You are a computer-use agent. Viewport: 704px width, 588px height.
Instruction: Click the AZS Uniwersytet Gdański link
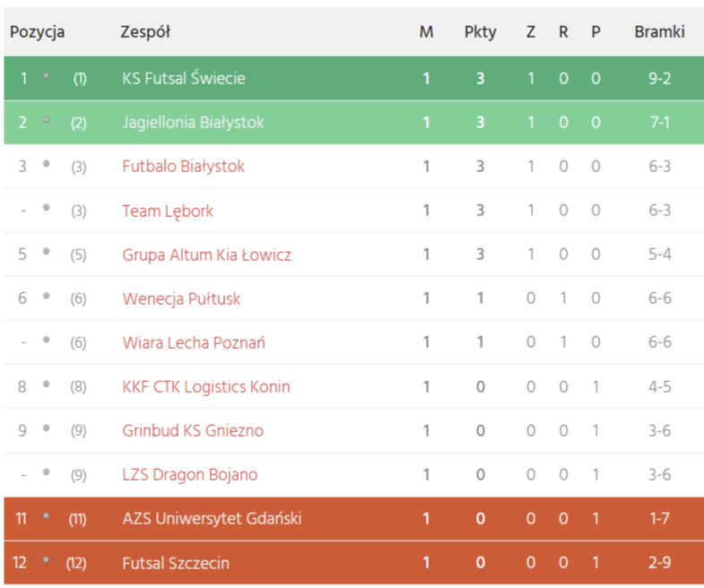212,518
